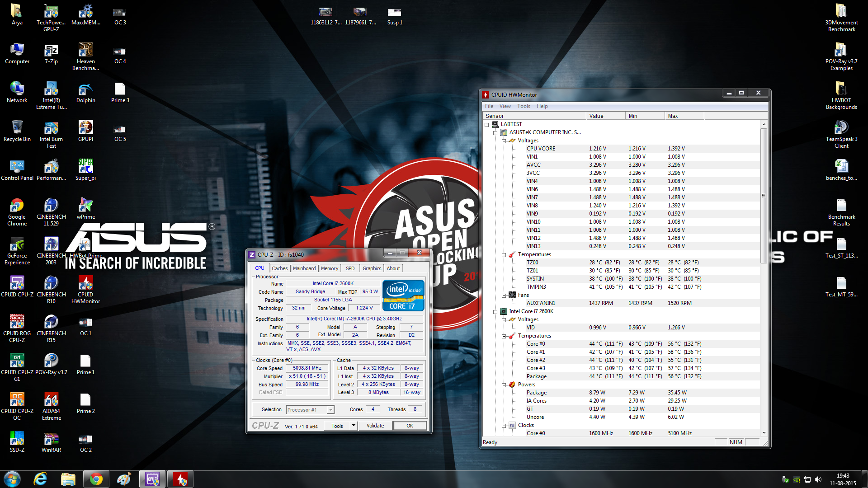Open Prime 3 text file icon

pyautogui.click(x=120, y=92)
